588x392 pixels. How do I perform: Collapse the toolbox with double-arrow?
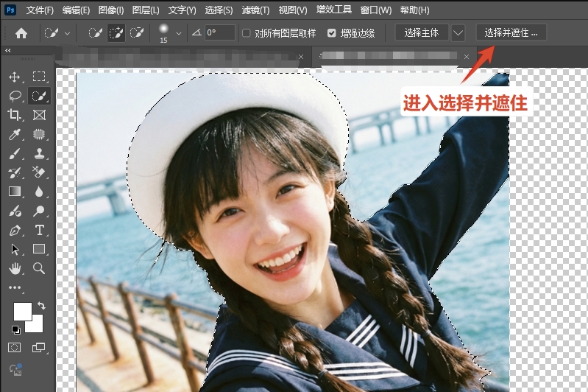pos(8,50)
